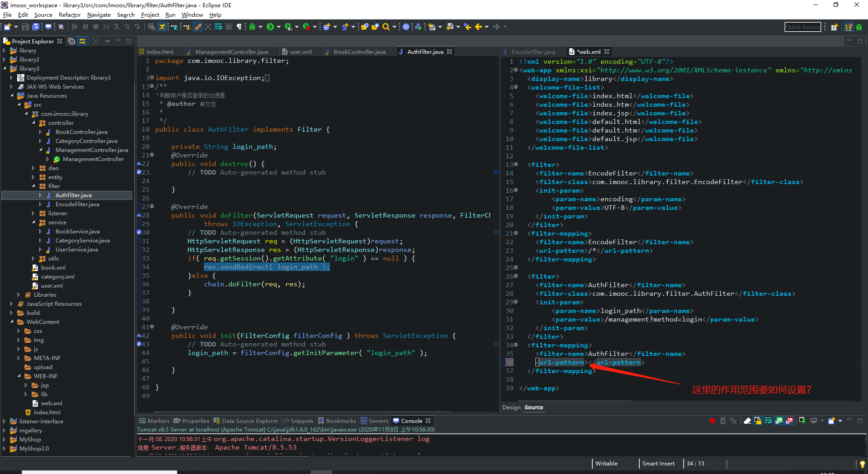Click tip-of-the-day lightbulb in status bar
This screenshot has width=868, height=474.
click(x=862, y=464)
